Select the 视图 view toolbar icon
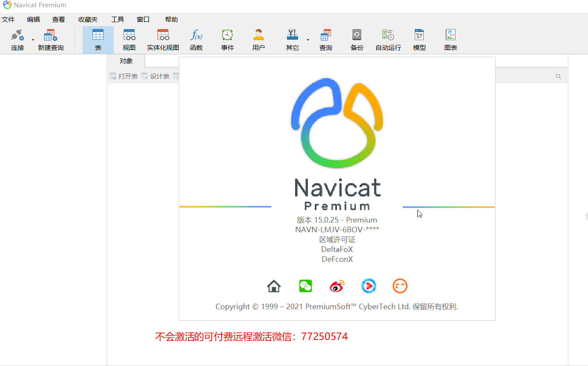This screenshot has width=588, height=366. click(x=129, y=35)
